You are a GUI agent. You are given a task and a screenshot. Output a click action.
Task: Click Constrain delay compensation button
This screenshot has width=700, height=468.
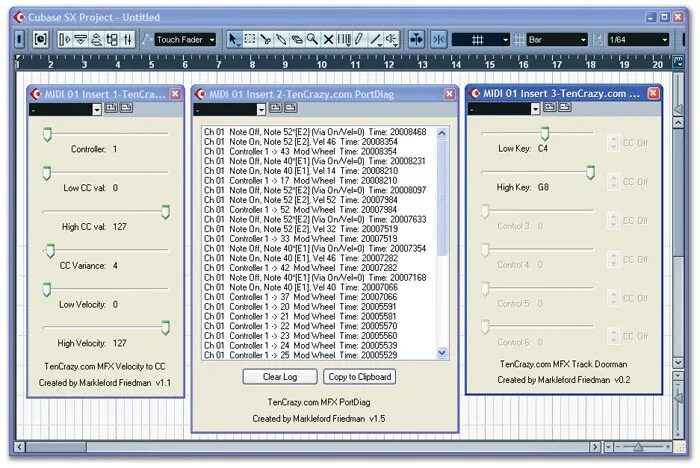pos(40,40)
